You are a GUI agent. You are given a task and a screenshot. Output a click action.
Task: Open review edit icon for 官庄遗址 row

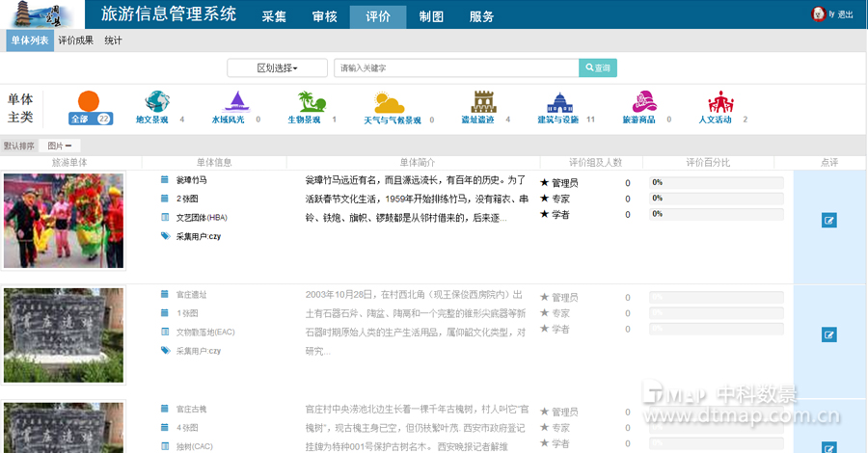point(828,334)
